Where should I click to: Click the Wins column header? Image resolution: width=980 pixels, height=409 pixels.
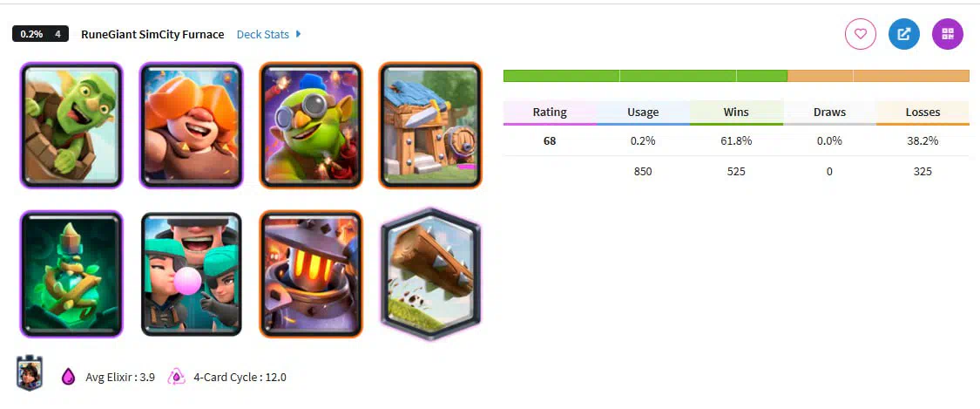736,112
